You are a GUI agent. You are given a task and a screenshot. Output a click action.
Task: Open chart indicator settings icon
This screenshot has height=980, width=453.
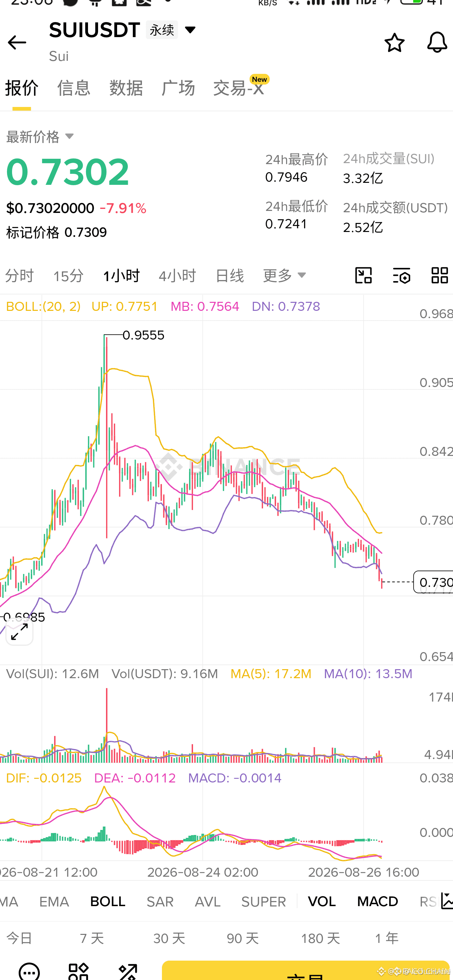point(401,275)
